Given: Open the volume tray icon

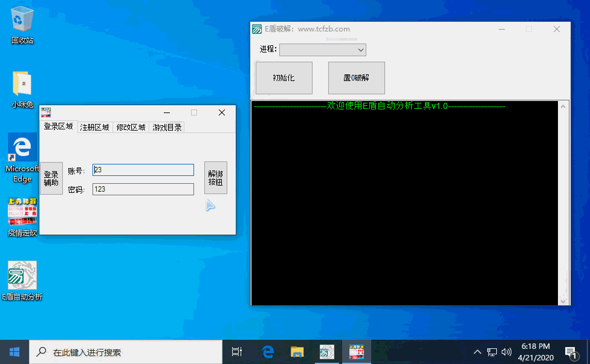Looking at the screenshot, I should tap(507, 352).
